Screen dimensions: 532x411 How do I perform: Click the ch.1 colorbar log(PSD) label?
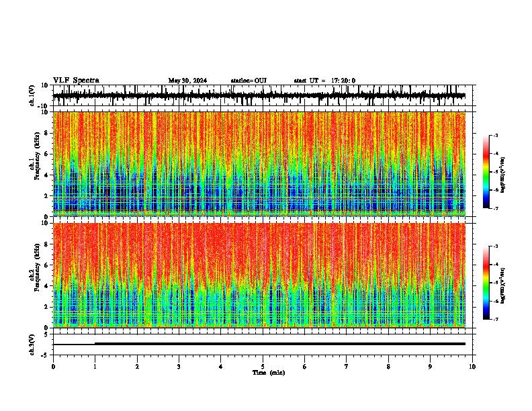tap(503, 175)
